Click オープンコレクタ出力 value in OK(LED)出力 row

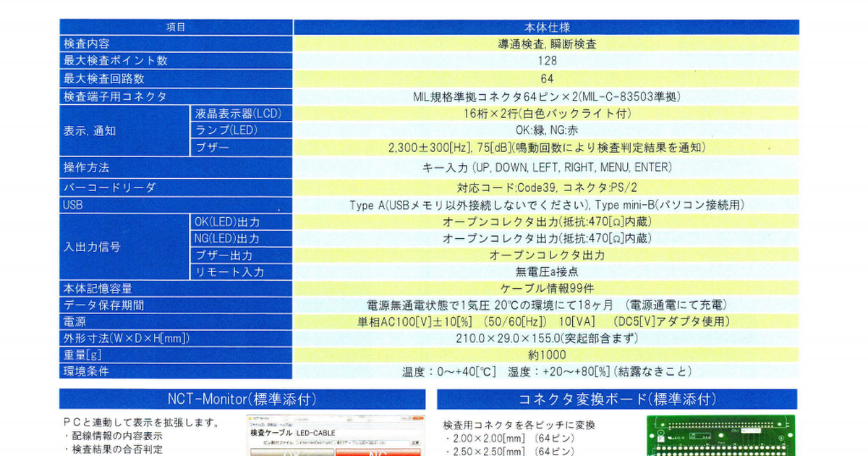pos(547,221)
